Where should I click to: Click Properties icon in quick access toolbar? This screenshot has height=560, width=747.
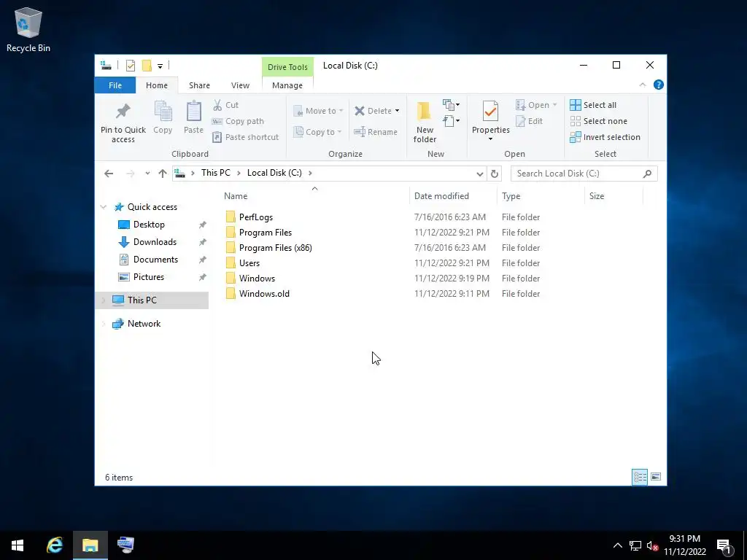(x=131, y=66)
